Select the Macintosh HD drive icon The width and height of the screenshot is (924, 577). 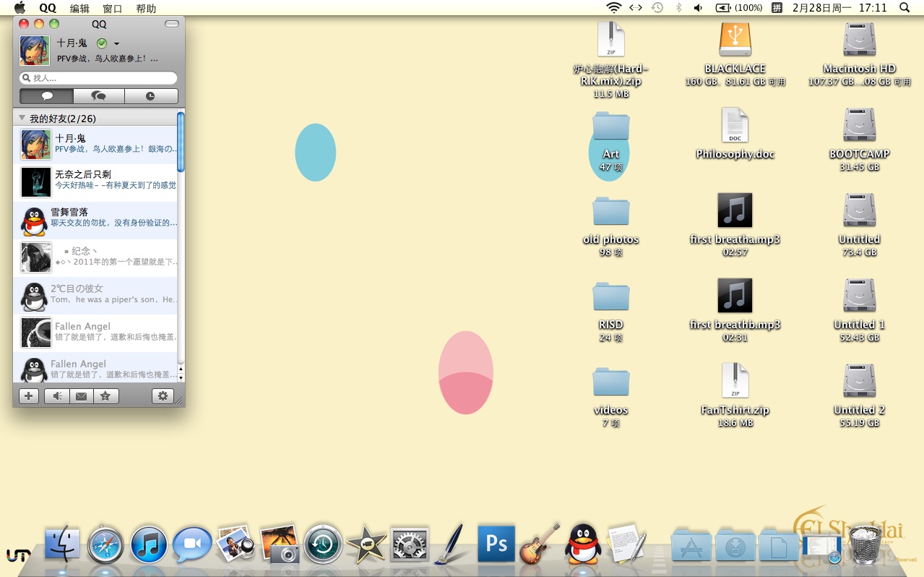coord(859,40)
